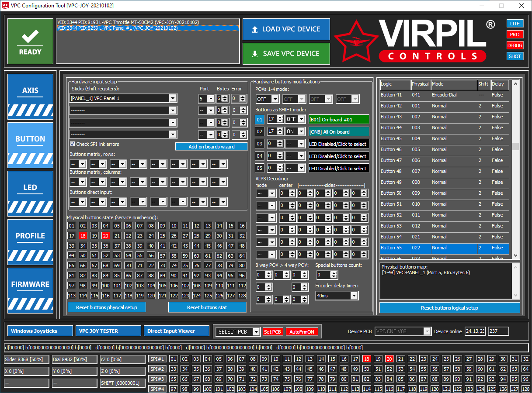Click the green READY checkmark status button
The height and width of the screenshot is (393, 532).
(30, 41)
